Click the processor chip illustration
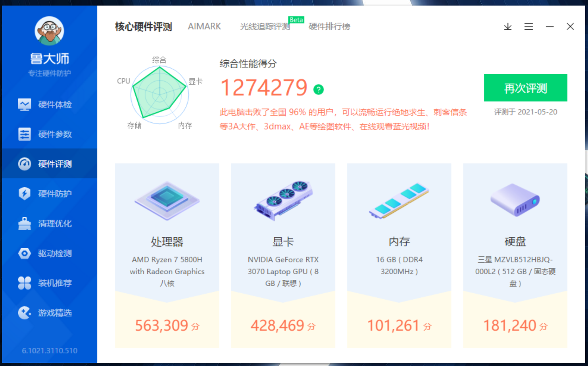The image size is (588, 366). click(x=167, y=200)
